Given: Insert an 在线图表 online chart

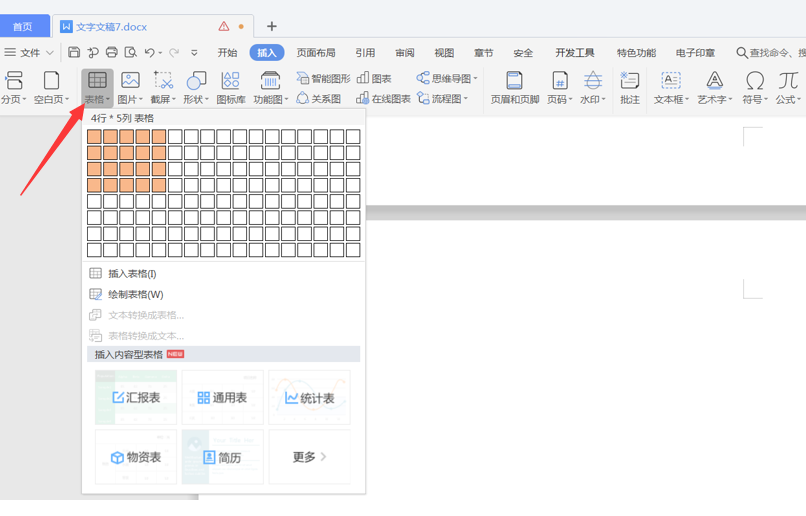Looking at the screenshot, I should point(383,99).
